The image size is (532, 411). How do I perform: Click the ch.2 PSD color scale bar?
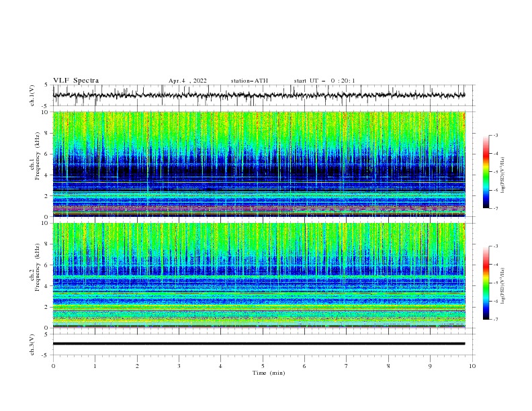[486, 283]
